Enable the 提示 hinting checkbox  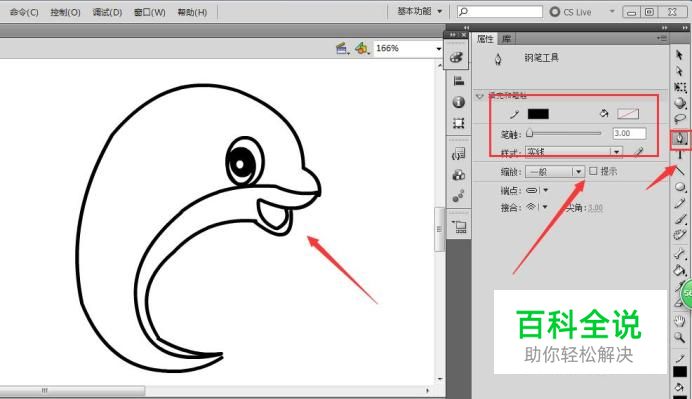tap(593, 171)
